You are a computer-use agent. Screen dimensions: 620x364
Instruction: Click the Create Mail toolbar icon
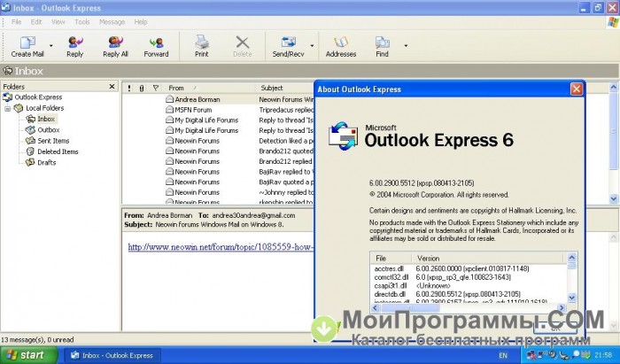click(x=27, y=43)
